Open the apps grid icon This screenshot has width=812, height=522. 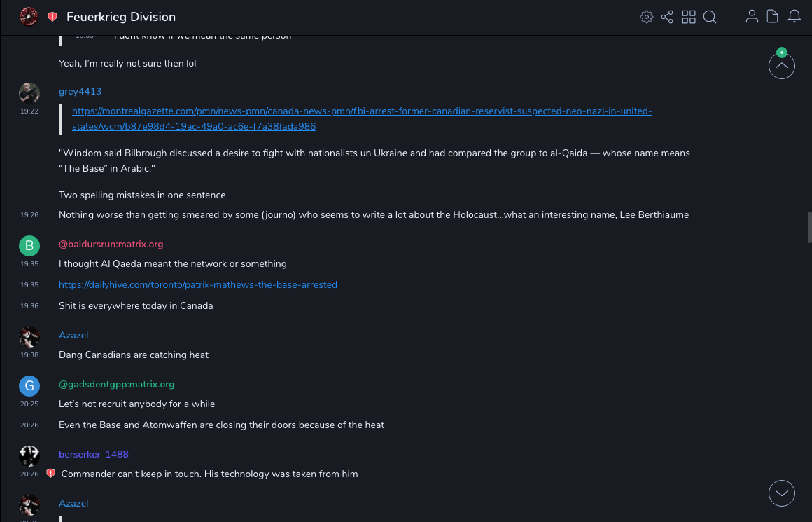pos(689,17)
